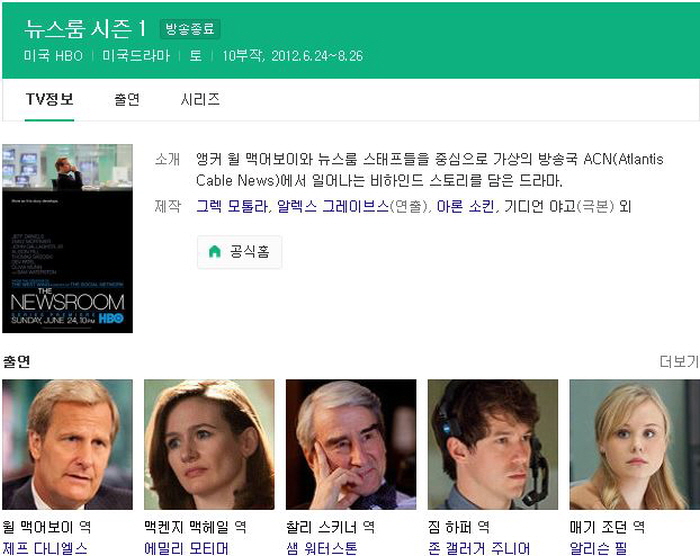Open the cast photo of 짐 하퍼

[493, 444]
